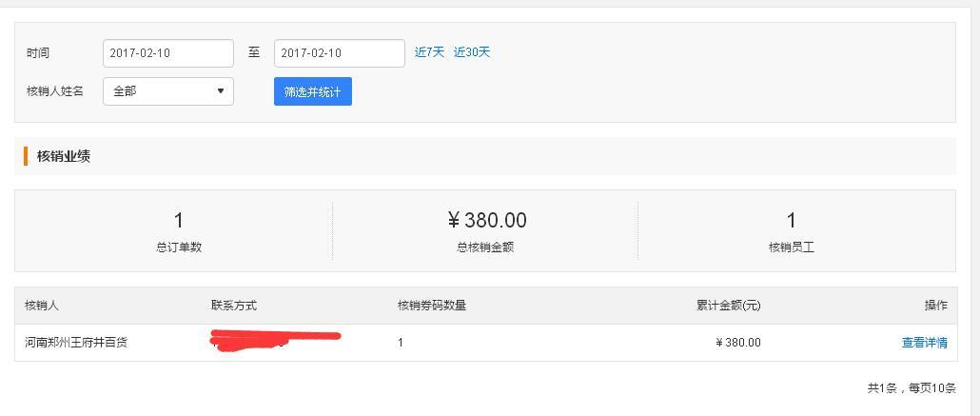Click the 总订单数 statistic card
This screenshot has width=980, height=416.
point(179,230)
